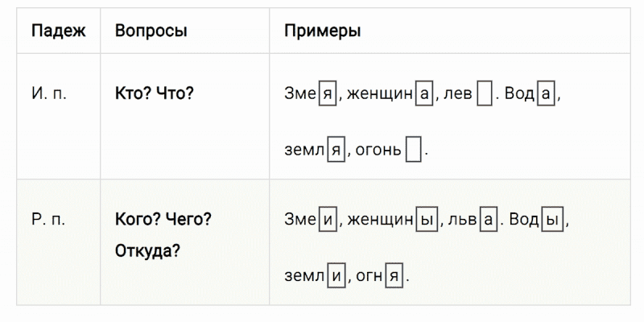Click the boxed ending 'а' in 'льва'
The height and width of the screenshot is (322, 644).
click(x=488, y=219)
